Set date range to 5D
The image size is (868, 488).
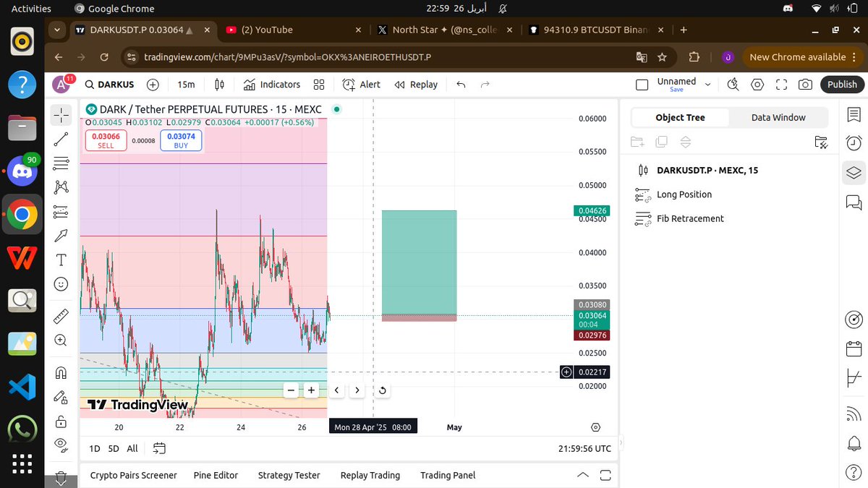click(114, 448)
